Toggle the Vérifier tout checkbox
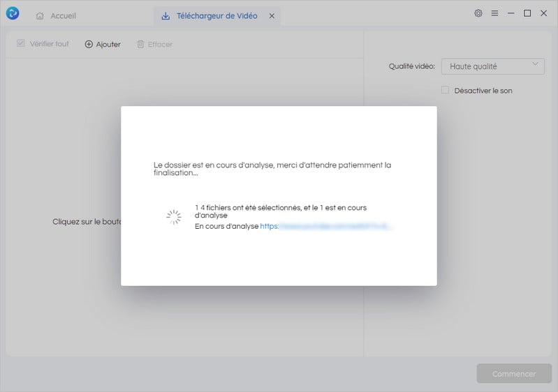This screenshot has height=392, width=558. (x=21, y=43)
